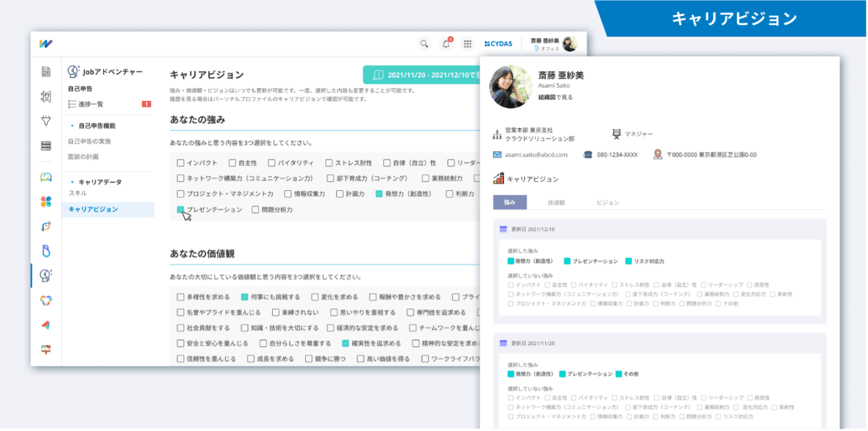Switch to the 強み tab in profile
Screen dimensions: 868x431
coord(509,202)
